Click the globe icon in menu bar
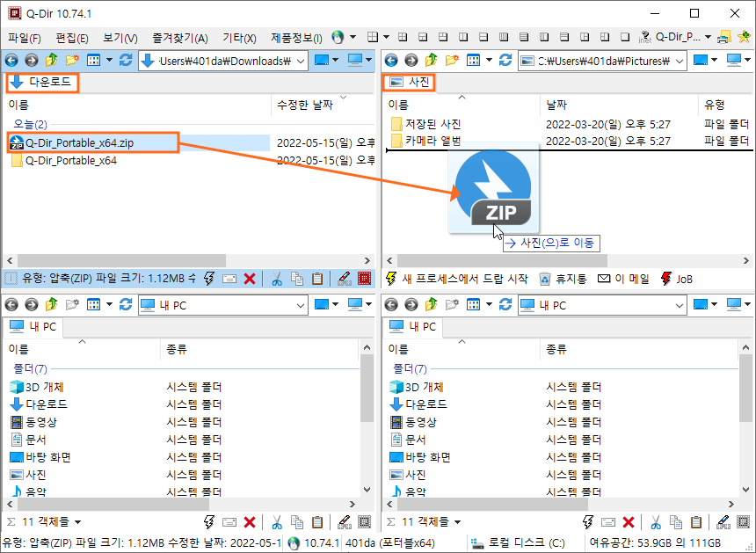The width and height of the screenshot is (756, 553). (338, 37)
